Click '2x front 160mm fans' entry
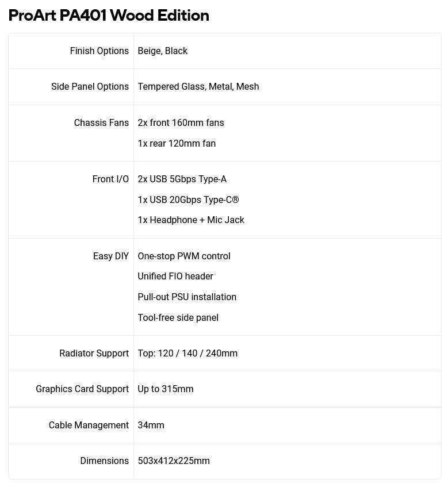Image resolution: width=448 pixels, height=491 pixels. 181,123
